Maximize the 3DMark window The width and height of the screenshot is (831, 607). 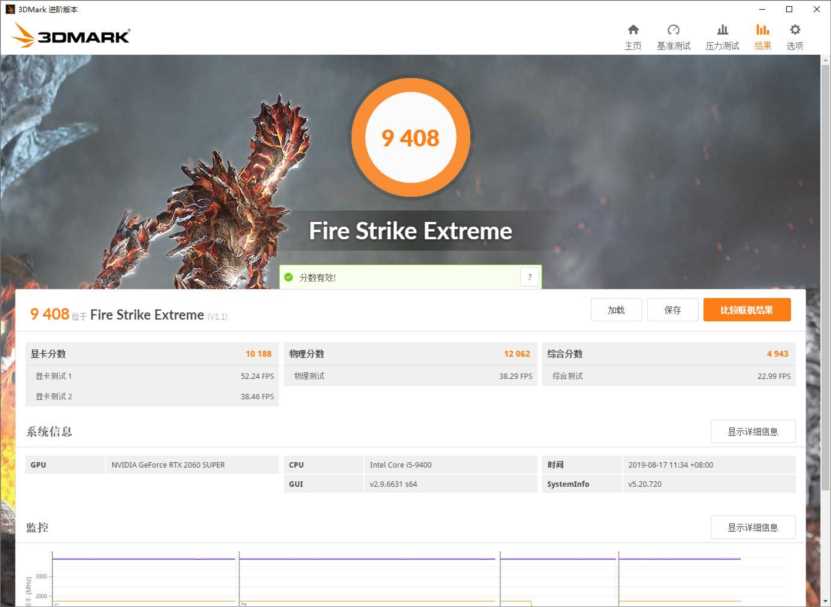click(x=788, y=9)
